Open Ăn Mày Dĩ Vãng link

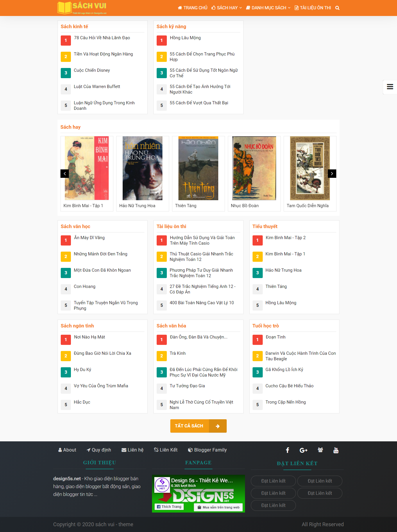[x=89, y=238]
